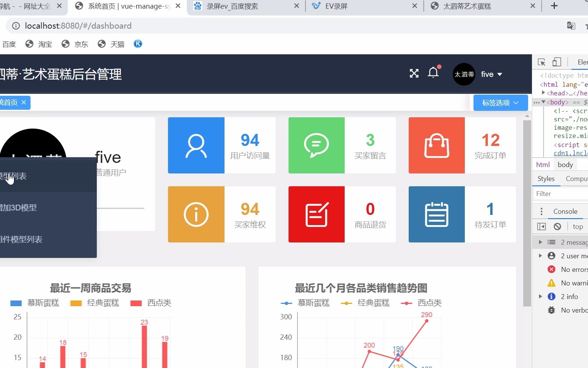Click the 买家维权 info icon

click(x=195, y=214)
